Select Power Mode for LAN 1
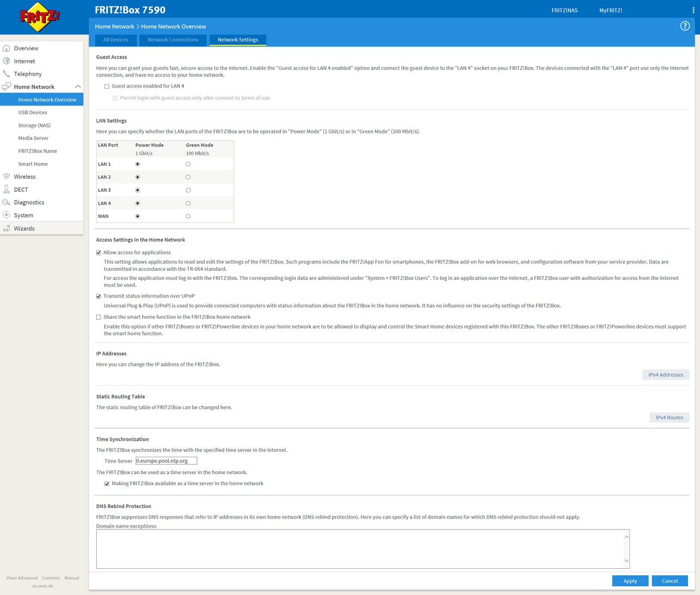700x595 pixels. [x=138, y=164]
